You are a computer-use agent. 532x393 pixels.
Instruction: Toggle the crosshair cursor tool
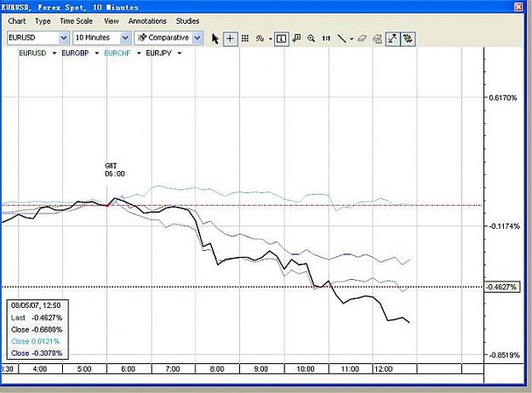tap(230, 38)
